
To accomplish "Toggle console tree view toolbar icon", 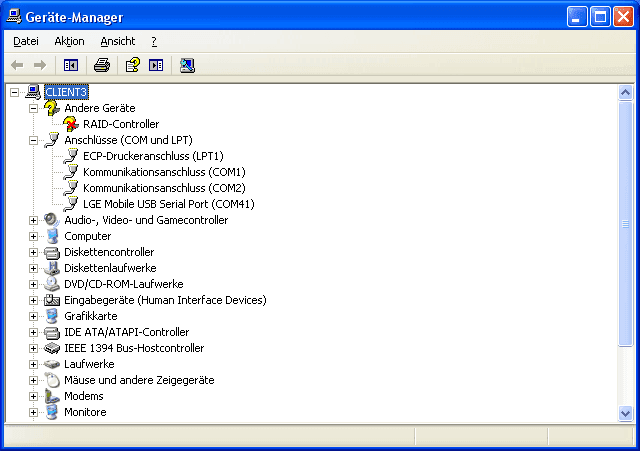I will tap(71, 65).
